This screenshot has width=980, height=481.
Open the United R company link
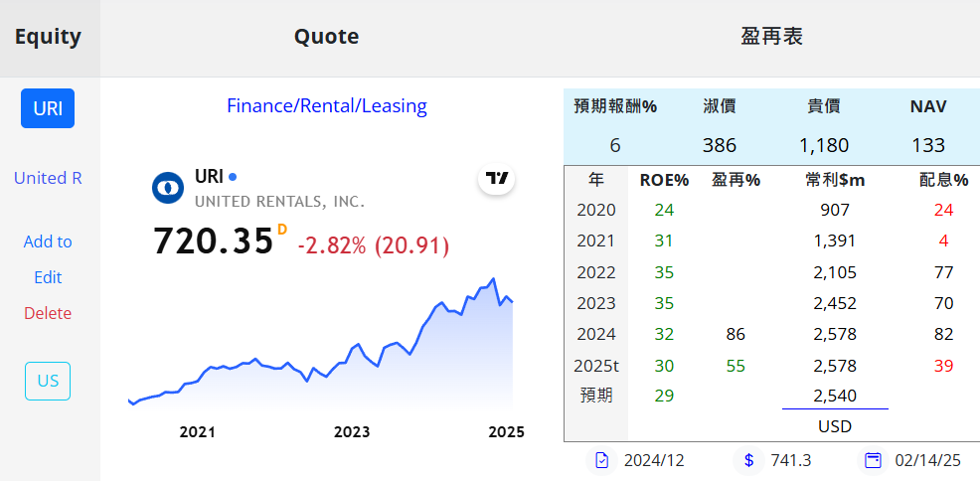[48, 178]
